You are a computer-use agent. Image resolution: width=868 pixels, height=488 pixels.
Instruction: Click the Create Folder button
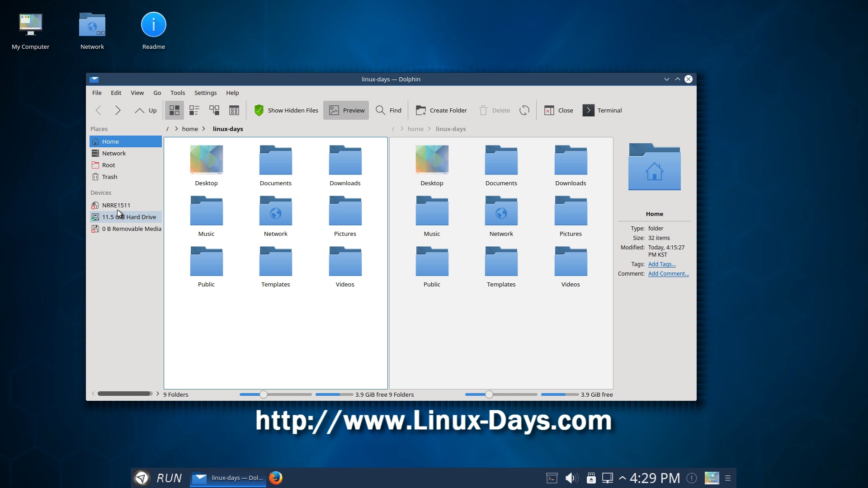441,110
